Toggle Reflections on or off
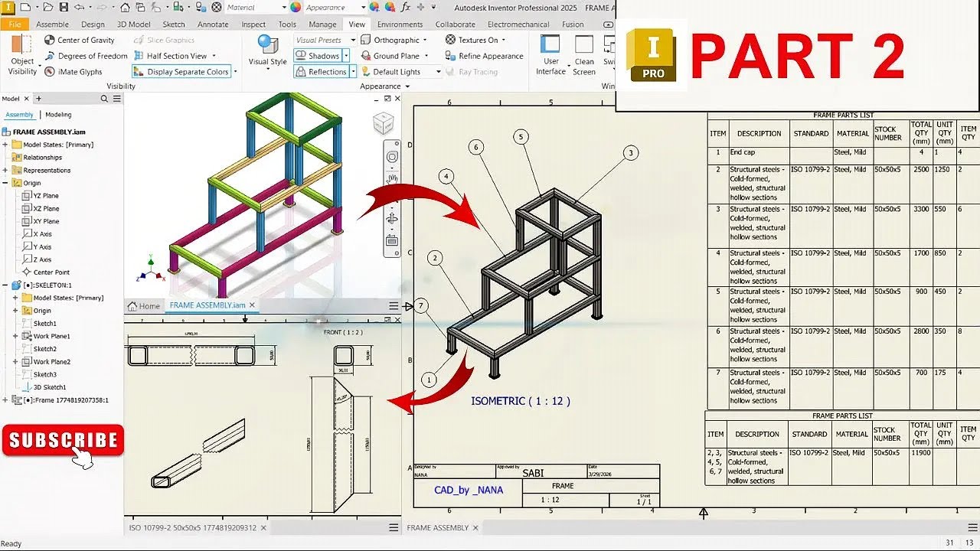 (x=322, y=72)
